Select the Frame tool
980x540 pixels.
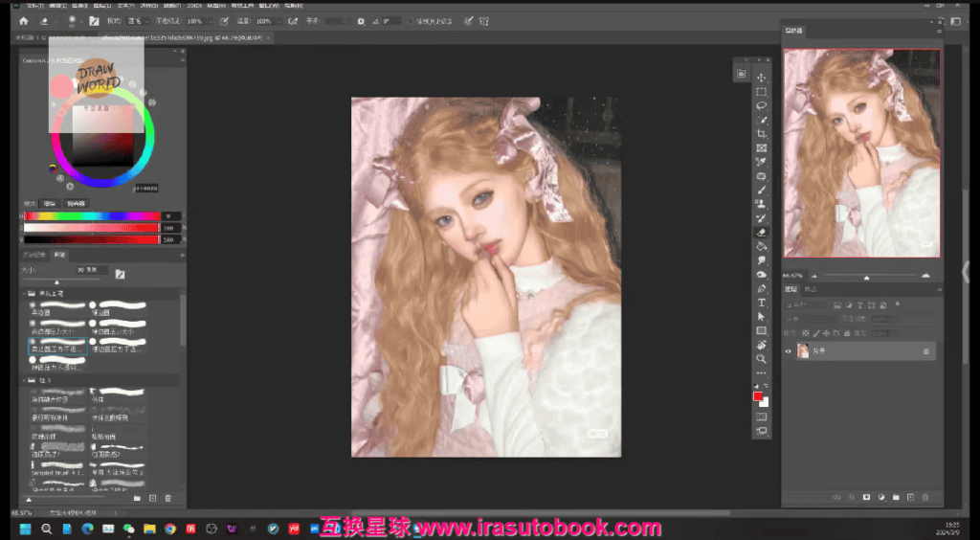[x=761, y=148]
